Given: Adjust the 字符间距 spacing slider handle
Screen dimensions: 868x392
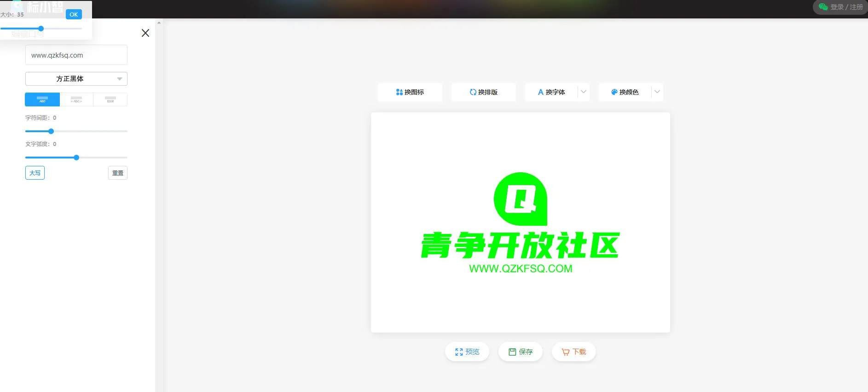Looking at the screenshot, I should 51,131.
